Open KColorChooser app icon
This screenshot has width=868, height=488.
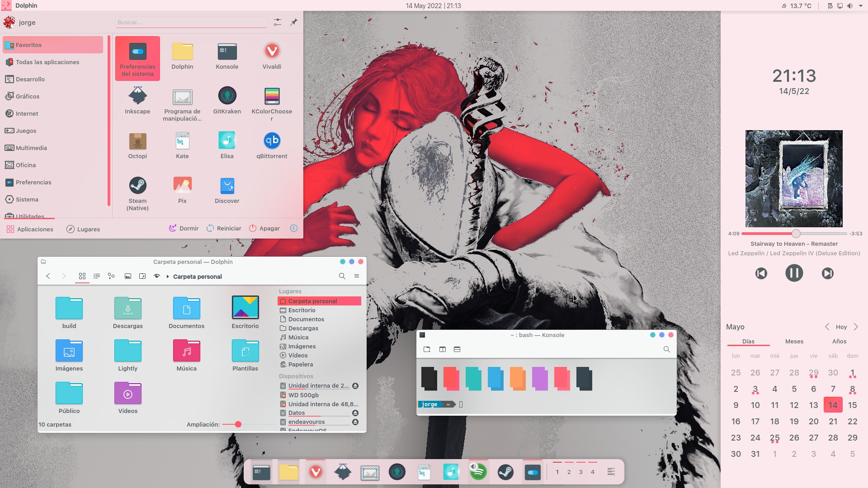pos(272,104)
